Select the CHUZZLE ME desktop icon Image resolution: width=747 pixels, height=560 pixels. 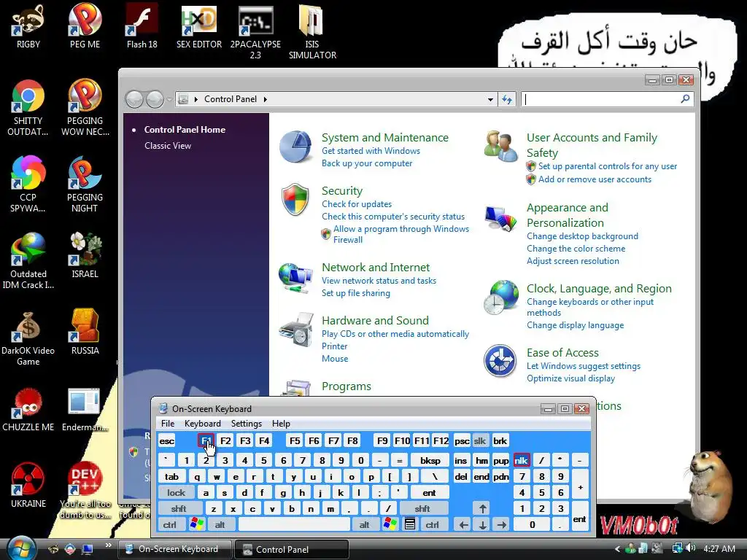click(28, 403)
